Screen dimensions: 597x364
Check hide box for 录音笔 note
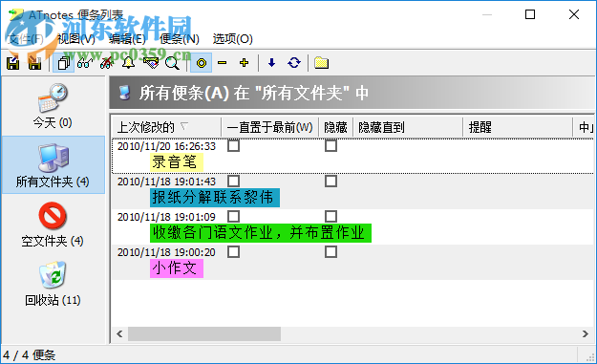click(330, 145)
